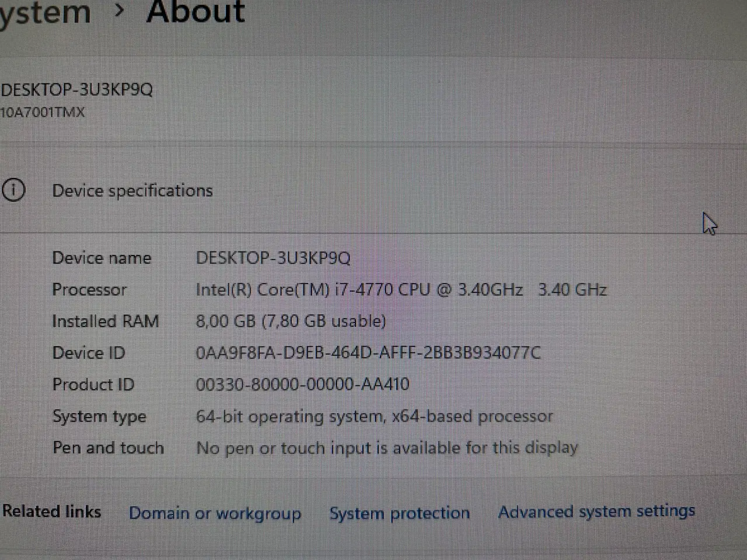The image size is (747, 560).
Task: Select the No pen or touch input text
Action: tap(387, 448)
